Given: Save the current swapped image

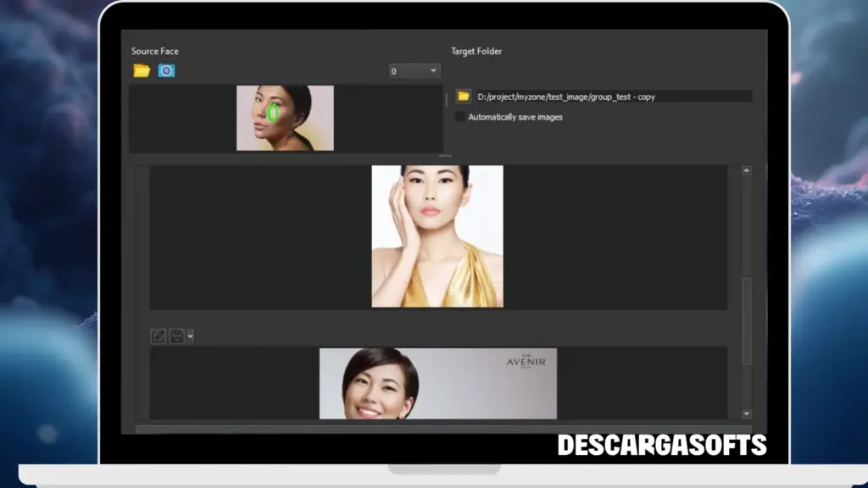Looking at the screenshot, I should tap(176, 335).
